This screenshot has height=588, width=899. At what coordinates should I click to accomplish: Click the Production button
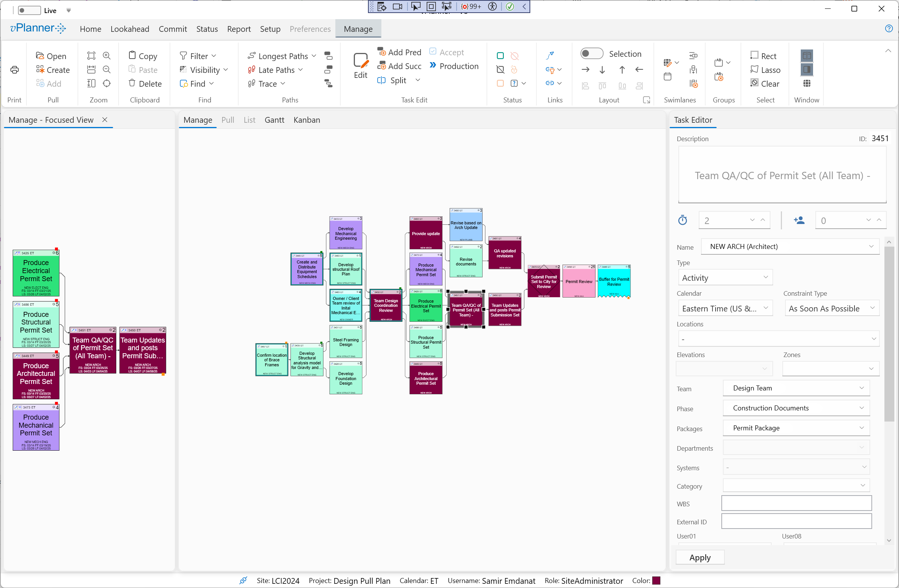click(454, 66)
